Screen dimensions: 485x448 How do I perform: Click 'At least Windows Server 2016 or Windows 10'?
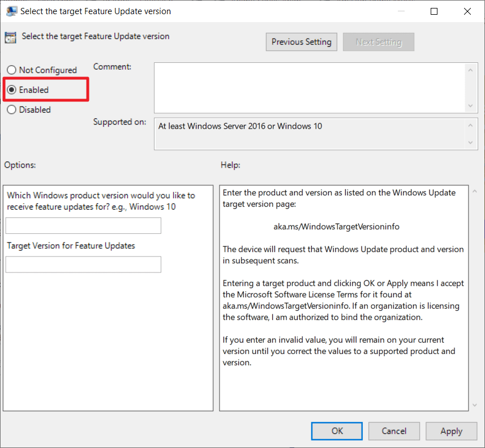[x=240, y=126]
